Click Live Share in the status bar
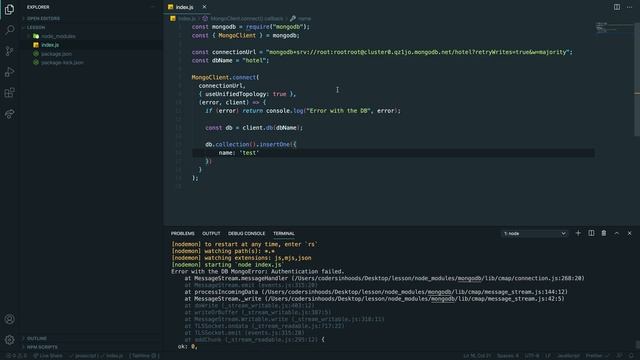Image resolution: width=640 pixels, height=360 pixels. click(x=48, y=356)
